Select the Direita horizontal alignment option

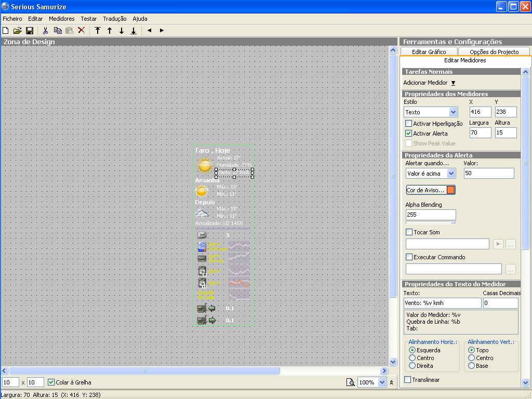413,366
